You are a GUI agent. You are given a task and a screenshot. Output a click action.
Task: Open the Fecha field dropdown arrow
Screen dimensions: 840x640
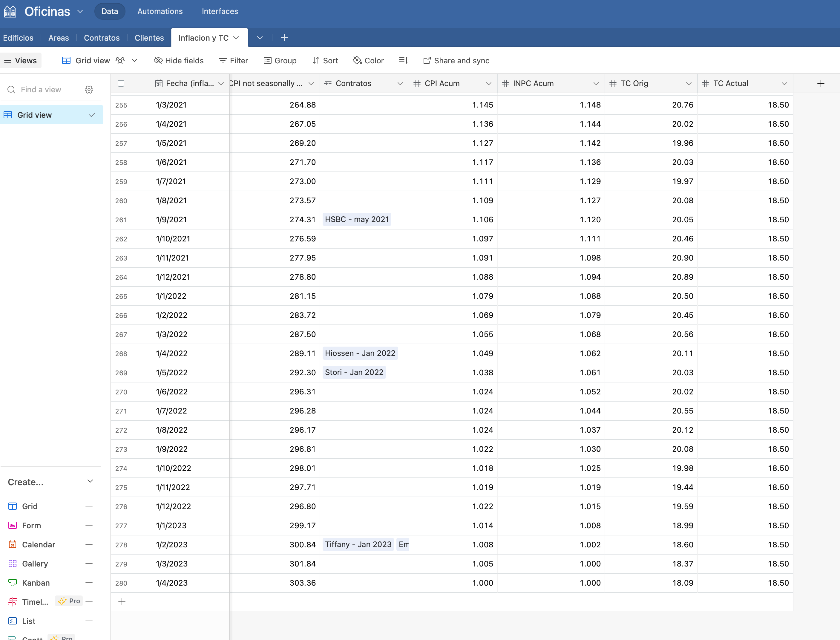(x=221, y=83)
